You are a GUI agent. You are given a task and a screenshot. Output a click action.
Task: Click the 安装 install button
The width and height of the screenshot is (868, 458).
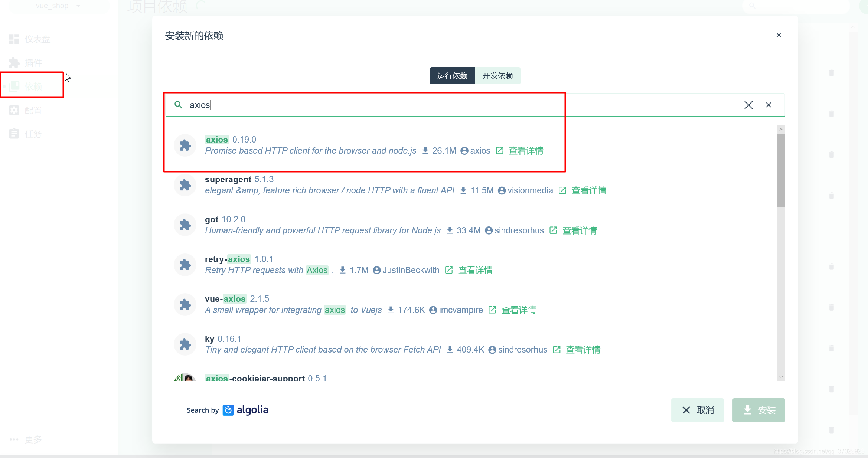[758, 410]
